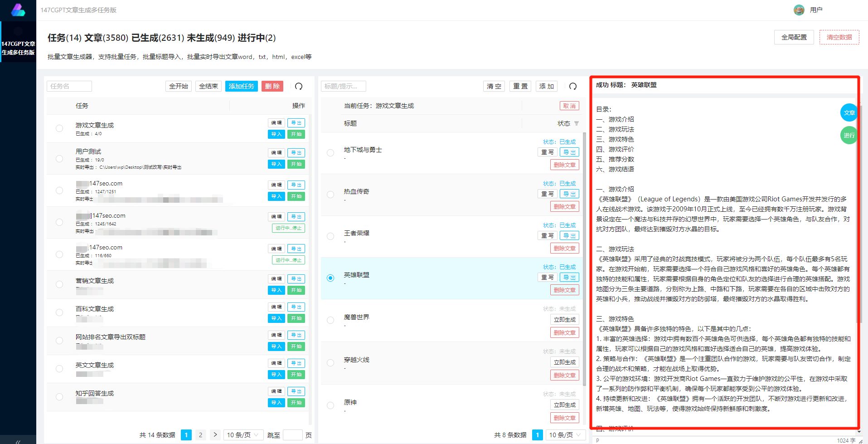Click 编辑 for the 游戏文章生成 task
Image resolution: width=868 pixels, height=444 pixels.
tap(276, 123)
